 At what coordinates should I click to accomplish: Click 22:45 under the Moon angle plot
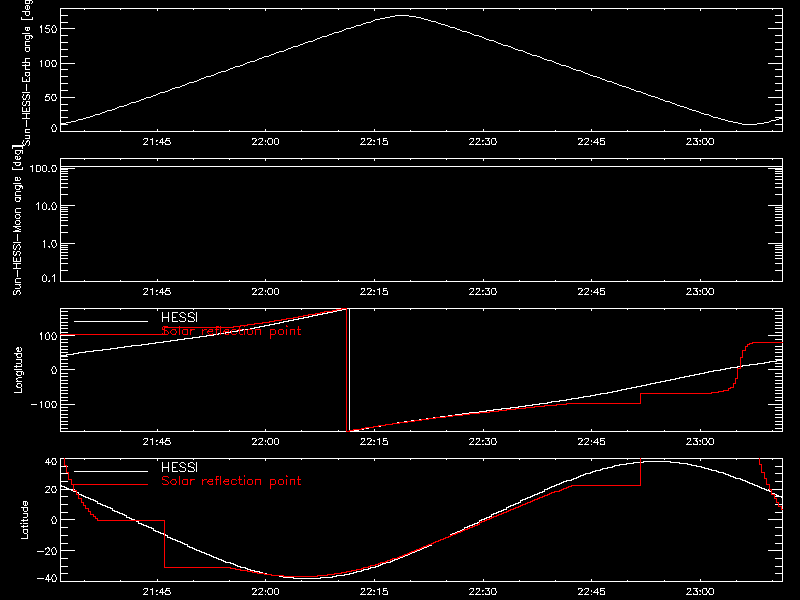tap(591, 292)
